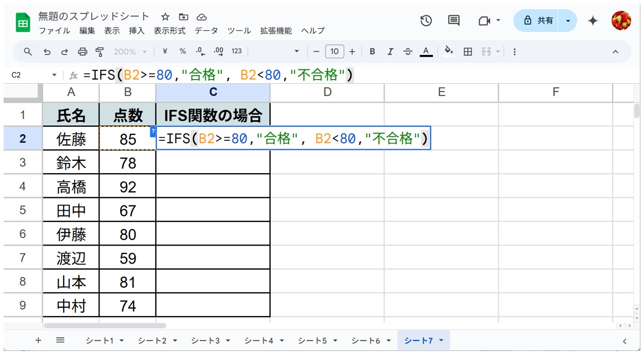
Task: Click the font size field 10
Action: [334, 51]
